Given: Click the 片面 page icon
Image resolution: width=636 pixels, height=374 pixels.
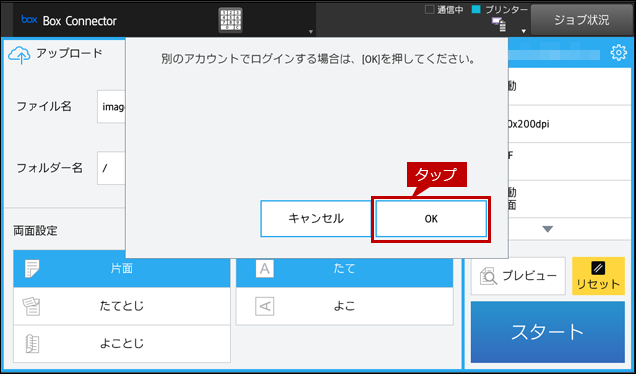Looking at the screenshot, I should pos(32,269).
